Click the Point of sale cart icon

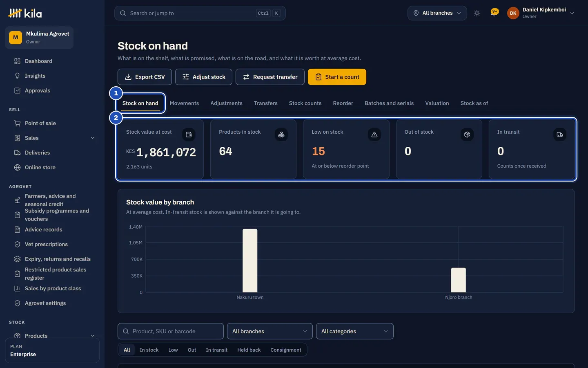click(x=17, y=123)
